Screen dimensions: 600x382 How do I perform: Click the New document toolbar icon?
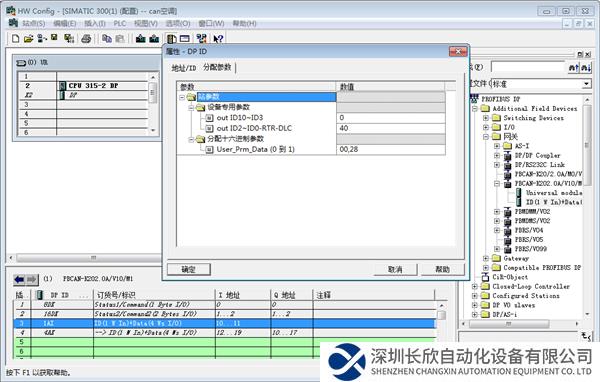tap(15, 39)
